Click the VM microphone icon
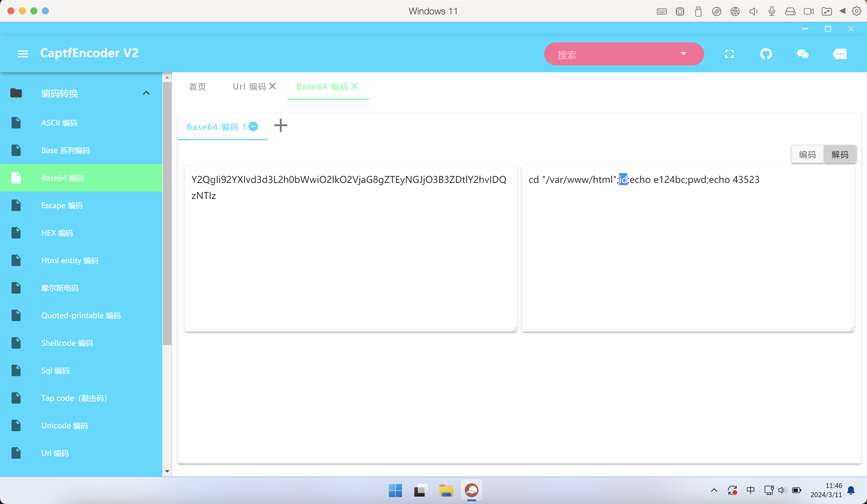Screen dimensions: 867x504 (772, 11)
